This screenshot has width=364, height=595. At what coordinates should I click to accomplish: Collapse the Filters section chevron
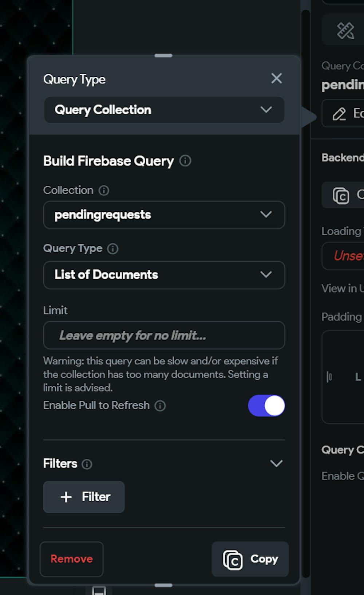276,463
